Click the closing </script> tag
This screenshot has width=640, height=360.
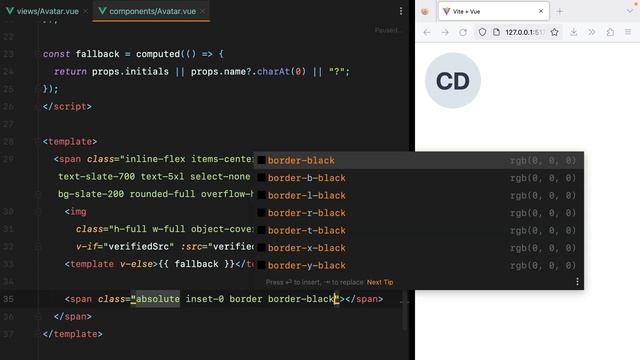(67, 107)
